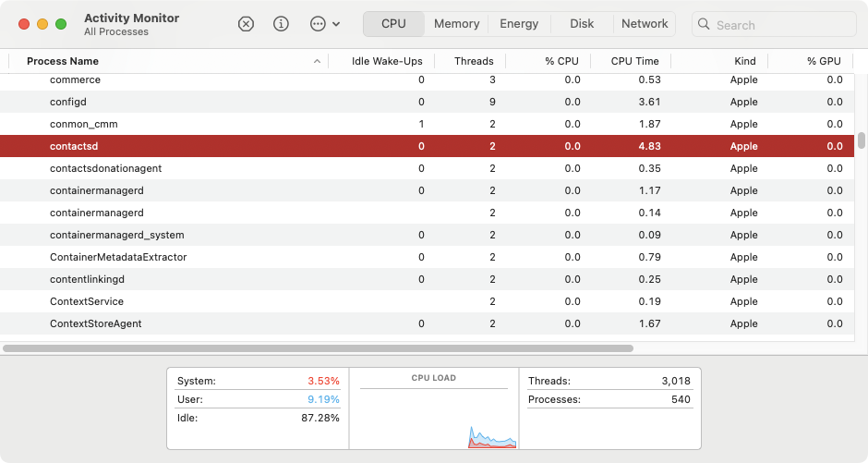
Task: Click the 4.83 CPU Time value
Action: [x=649, y=146]
